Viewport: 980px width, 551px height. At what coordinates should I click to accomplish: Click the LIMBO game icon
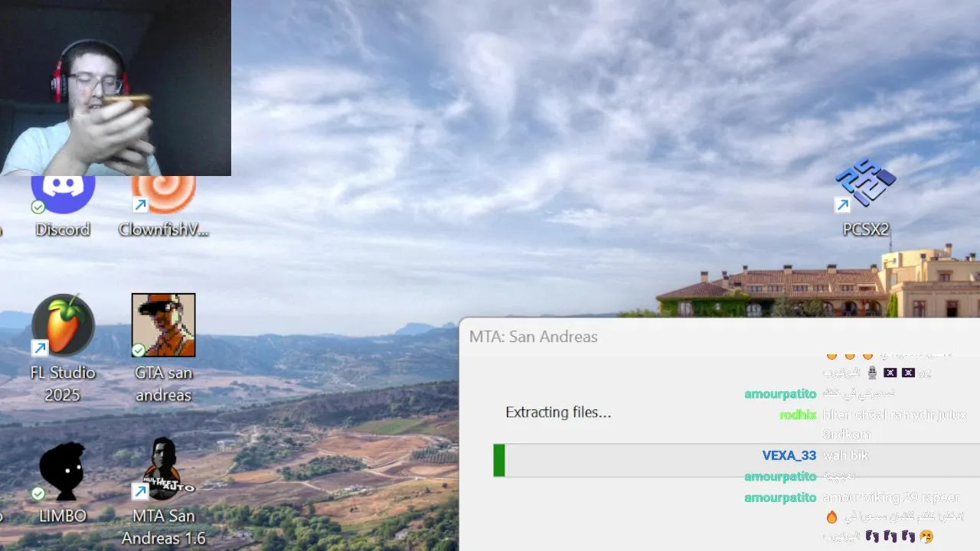click(63, 469)
